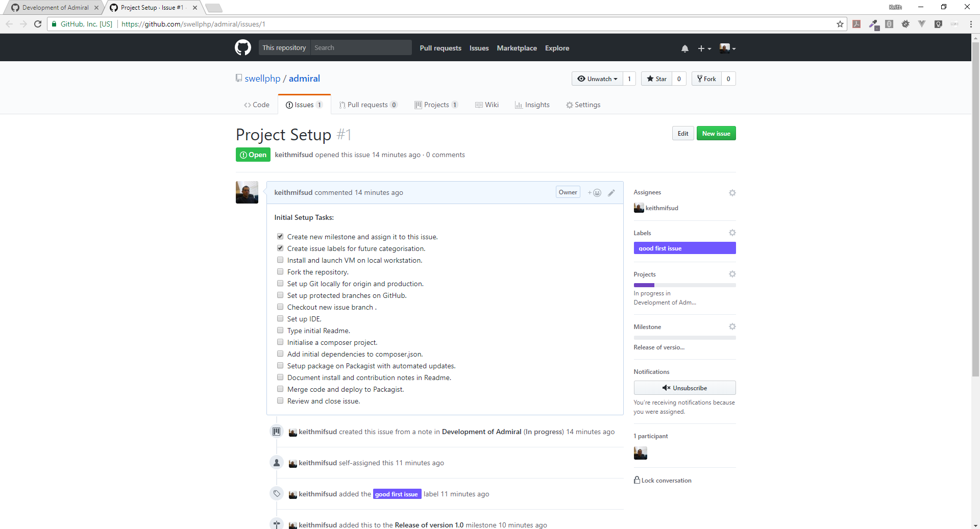Uncheck 'Create new milestone and assign it' task

click(280, 236)
